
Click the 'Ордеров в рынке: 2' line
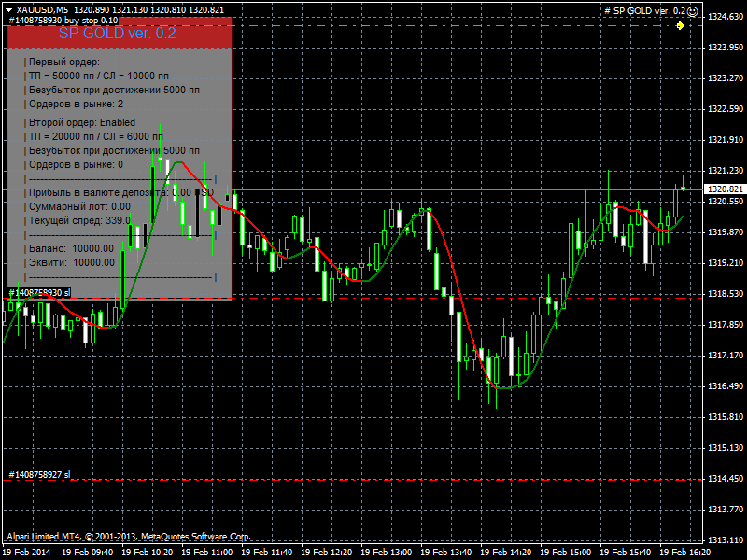(x=76, y=104)
